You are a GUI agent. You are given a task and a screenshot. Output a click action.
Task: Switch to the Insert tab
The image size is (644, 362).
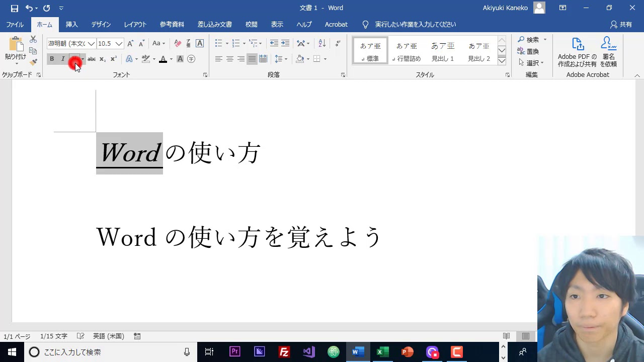(72, 24)
